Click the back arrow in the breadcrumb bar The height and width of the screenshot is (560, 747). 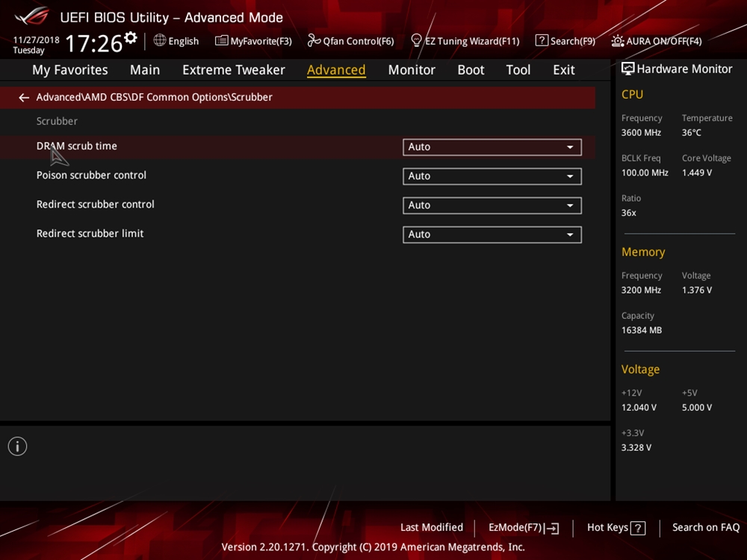[x=24, y=98]
